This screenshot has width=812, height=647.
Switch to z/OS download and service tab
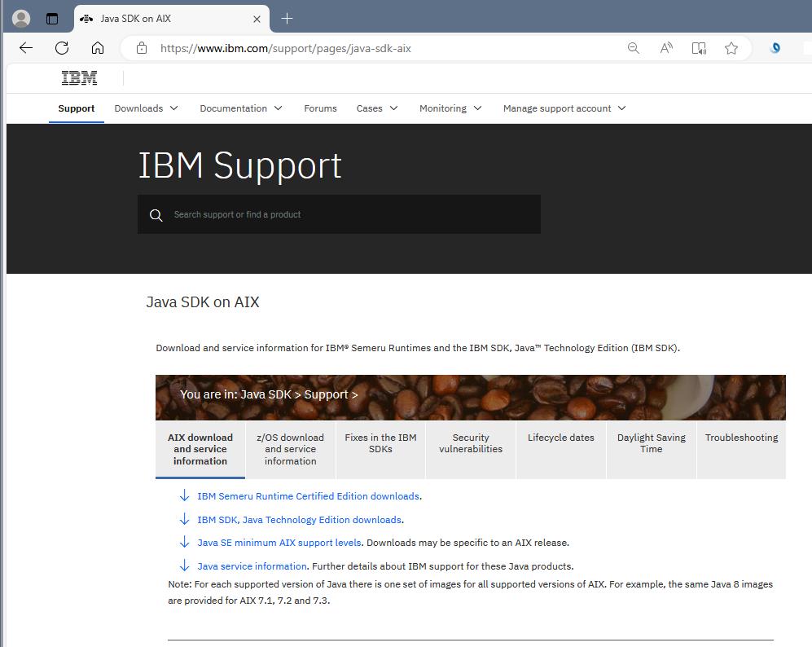[x=290, y=449]
